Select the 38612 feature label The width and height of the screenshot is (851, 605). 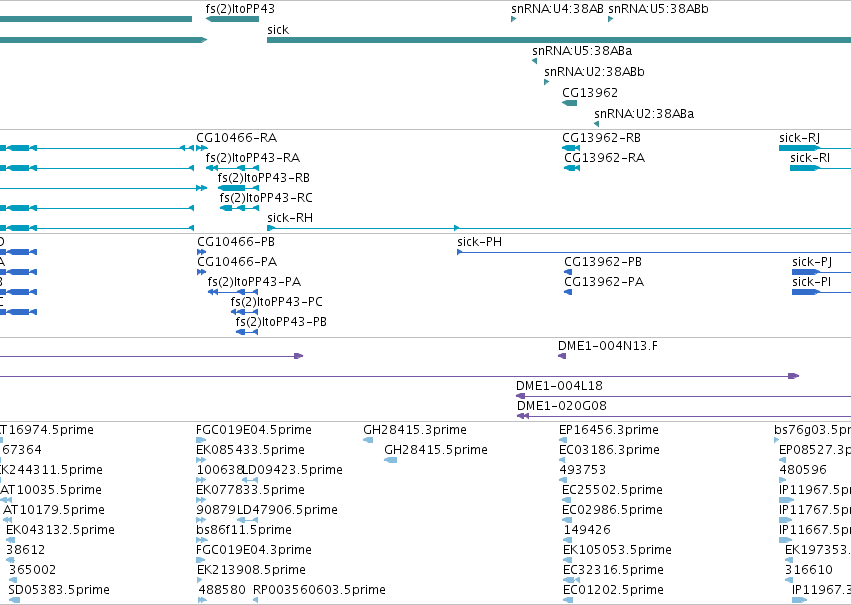click(x=25, y=550)
